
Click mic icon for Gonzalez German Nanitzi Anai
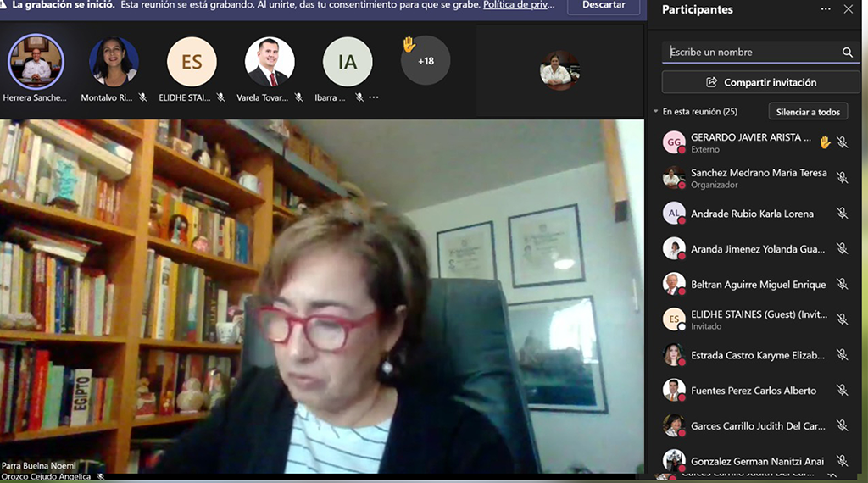[842, 460]
